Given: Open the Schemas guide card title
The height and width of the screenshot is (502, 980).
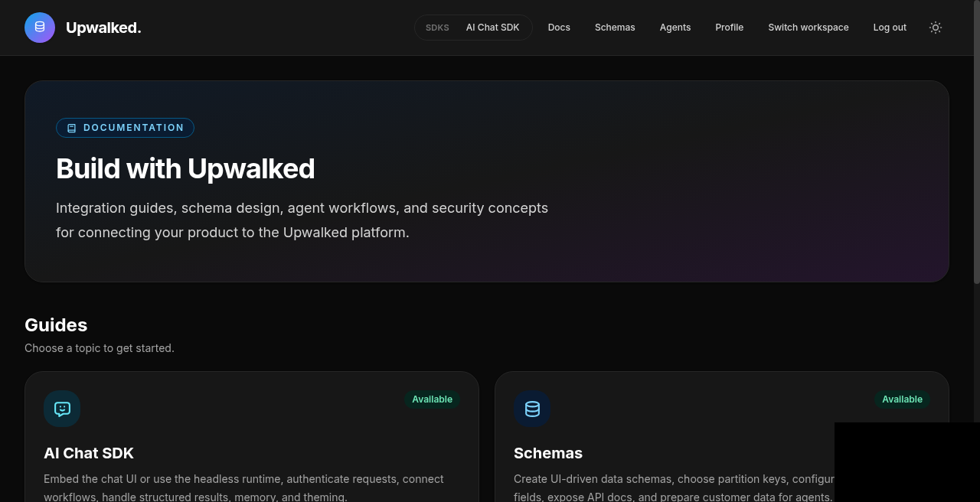Looking at the screenshot, I should (x=548, y=453).
